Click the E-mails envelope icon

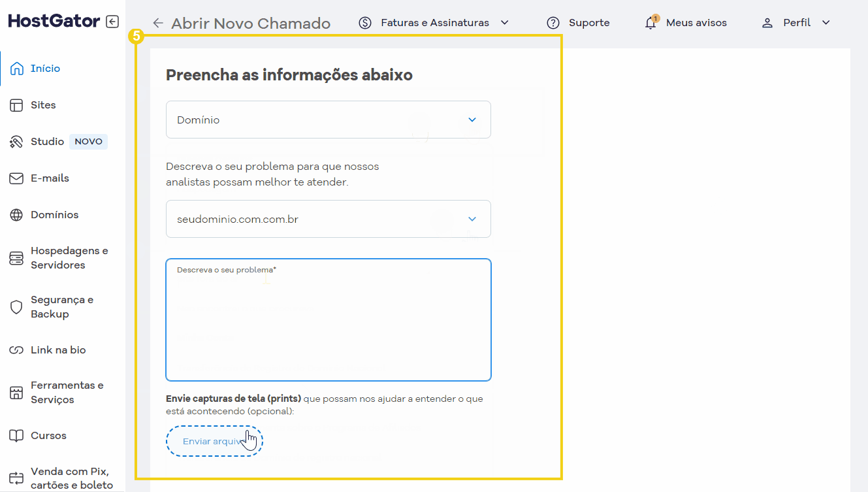click(x=16, y=178)
